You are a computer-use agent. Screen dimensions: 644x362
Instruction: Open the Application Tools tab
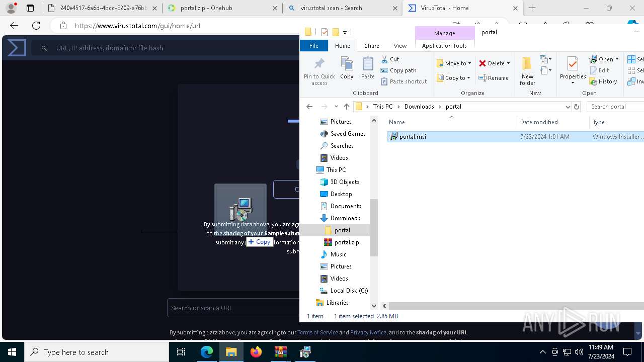pyautogui.click(x=444, y=46)
